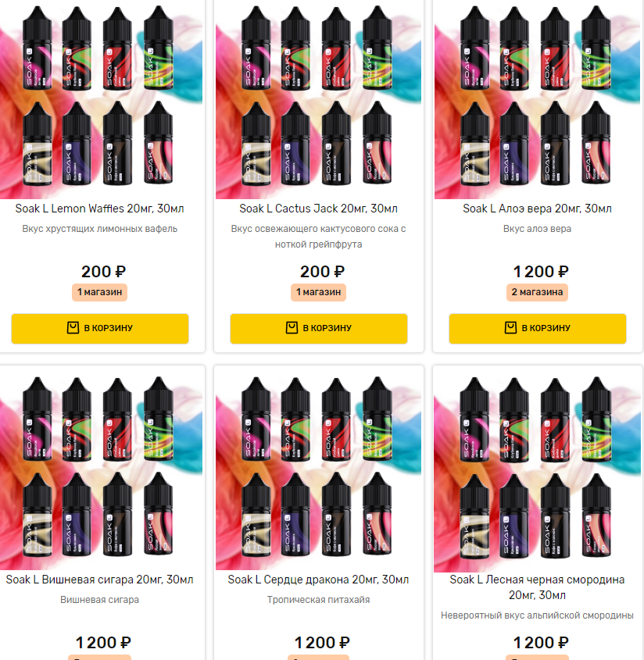Open Soak L Cactus Jack product title
This screenshot has height=660, width=644.
click(318, 209)
